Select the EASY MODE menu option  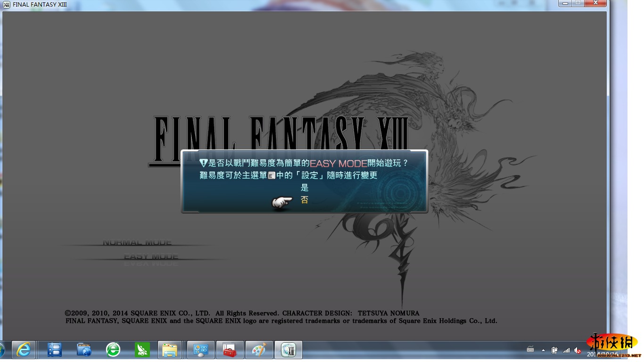[151, 257]
